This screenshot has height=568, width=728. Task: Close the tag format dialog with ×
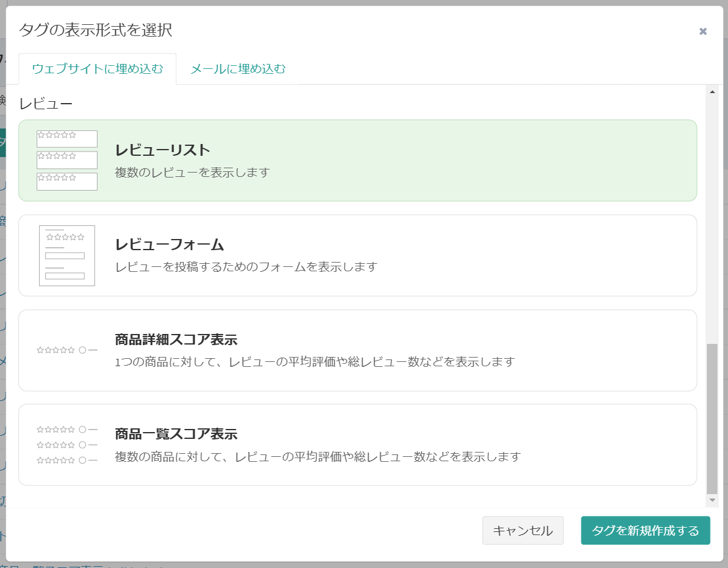[x=703, y=31]
